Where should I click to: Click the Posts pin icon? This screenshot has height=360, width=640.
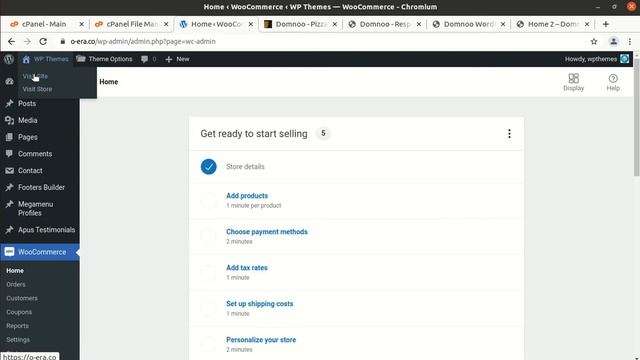[x=9, y=104]
